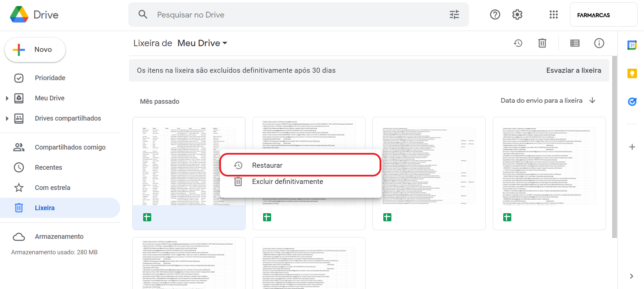Viewport: 644px width, 289px height.
Task: Switch to list layout view
Action: click(x=575, y=43)
